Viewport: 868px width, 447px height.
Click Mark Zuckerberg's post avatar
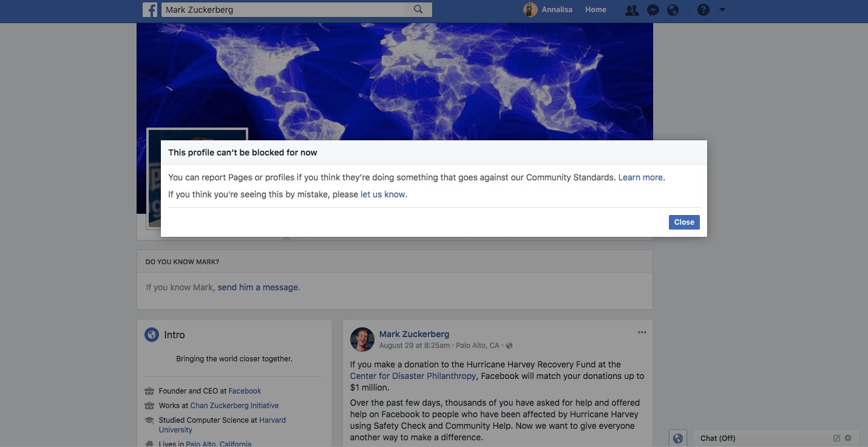coord(362,340)
